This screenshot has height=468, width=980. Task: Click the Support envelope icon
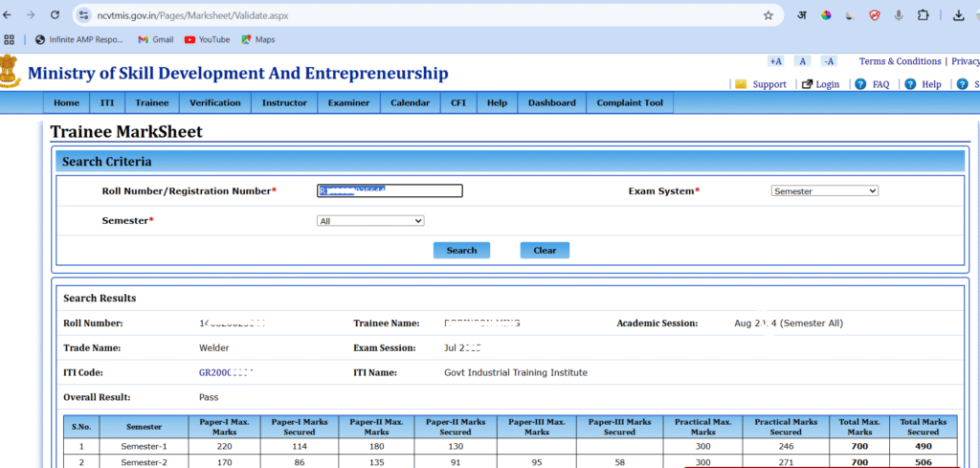[x=741, y=84]
